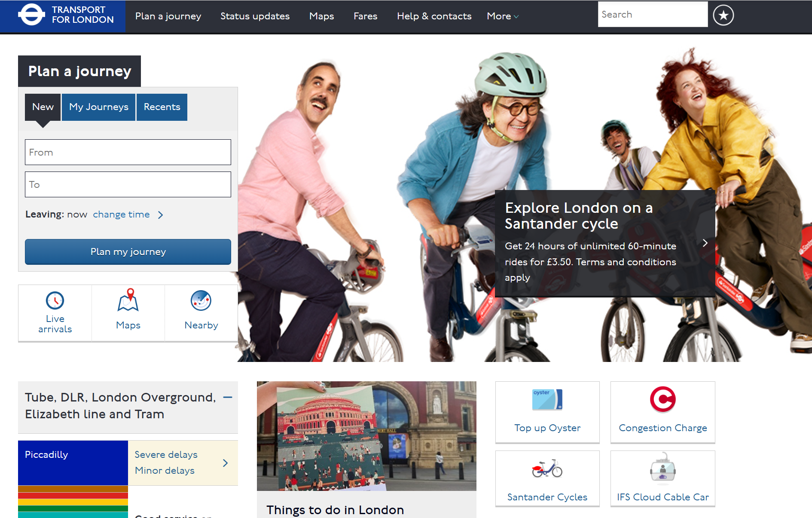Viewport: 812px width, 518px height.
Task: Click the Santander Cycles bicycle icon
Action: pos(547,469)
